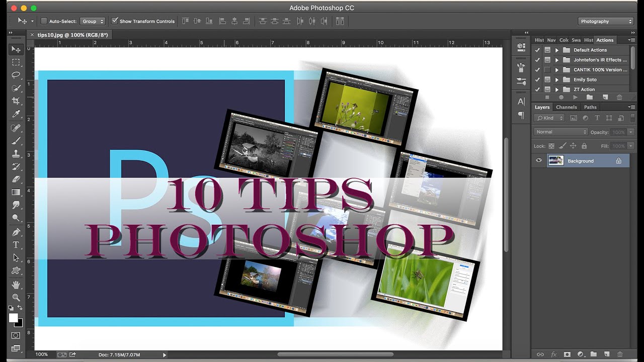This screenshot has height=362, width=644.
Task: Select the Custom Shape tool
Action: [16, 270]
